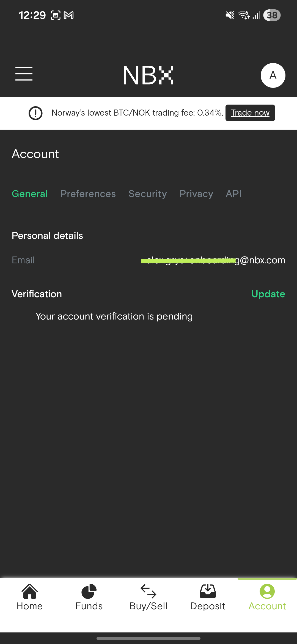297x644 pixels.
Task: Tap the email address field
Action: [213, 260]
